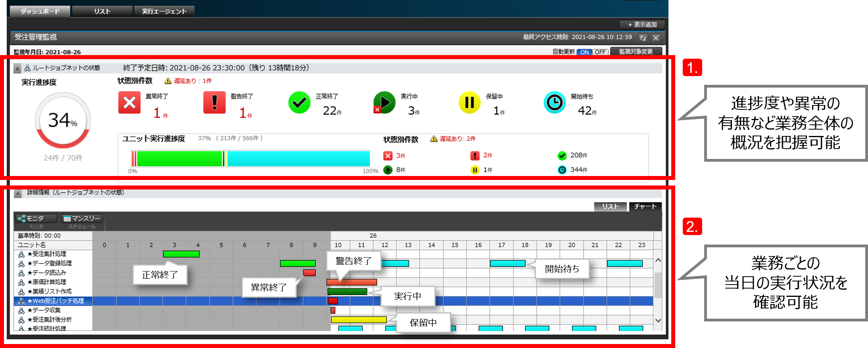Click the green segment of unit progress bar

click(x=179, y=159)
